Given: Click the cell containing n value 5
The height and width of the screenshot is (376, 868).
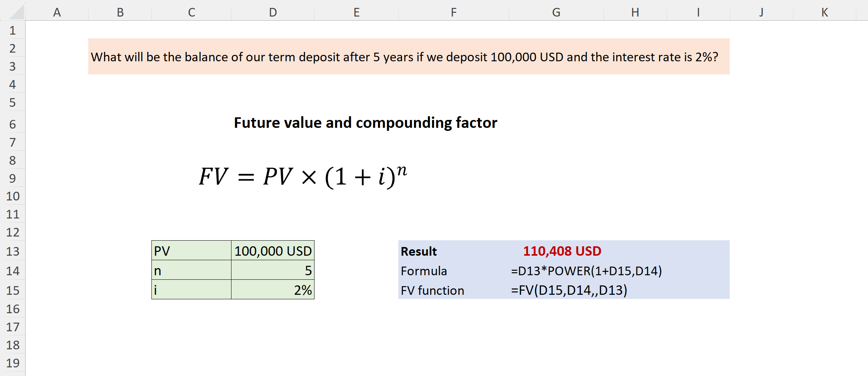Looking at the screenshot, I should click(273, 270).
